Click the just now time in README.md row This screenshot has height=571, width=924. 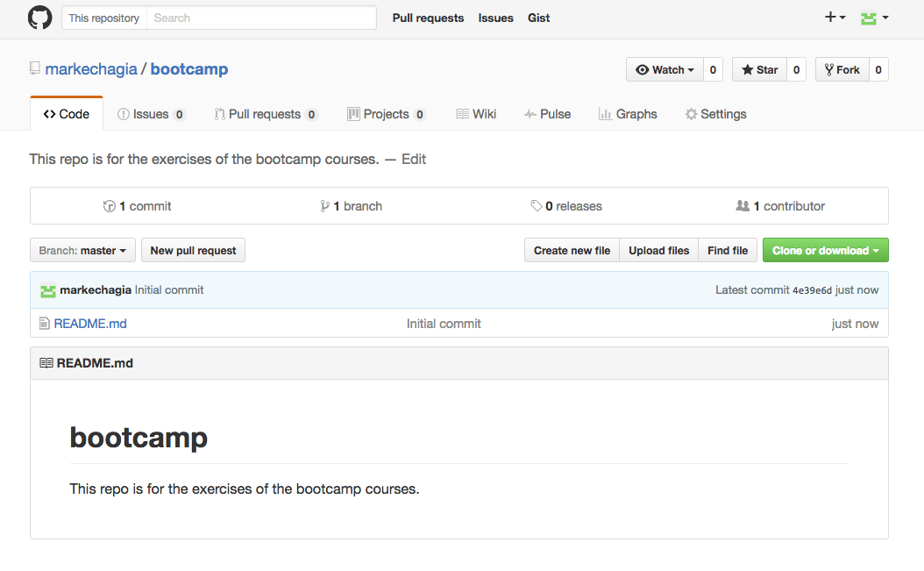(855, 324)
